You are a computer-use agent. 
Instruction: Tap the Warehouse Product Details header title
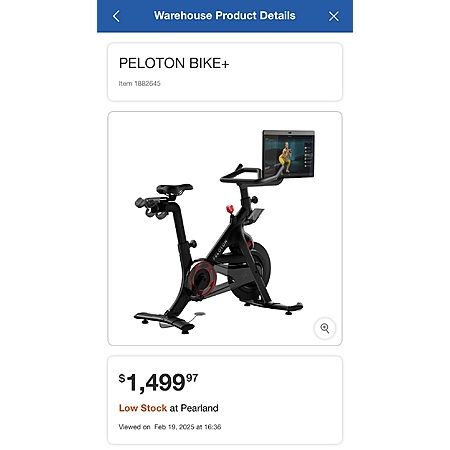tap(225, 16)
